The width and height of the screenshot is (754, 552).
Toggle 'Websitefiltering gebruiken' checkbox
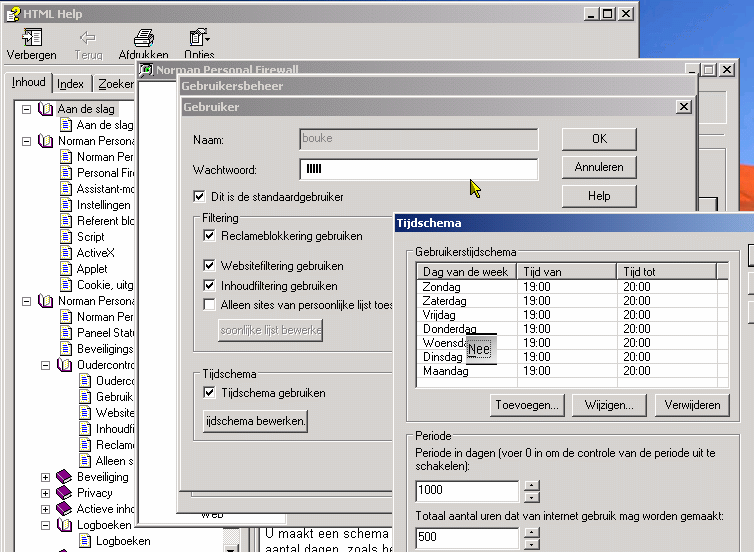coord(209,265)
